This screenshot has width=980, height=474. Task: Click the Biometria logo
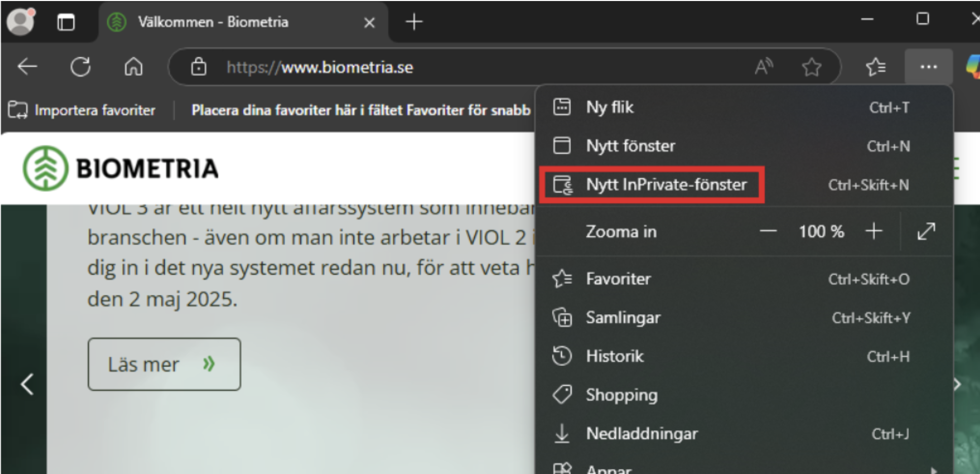121,168
